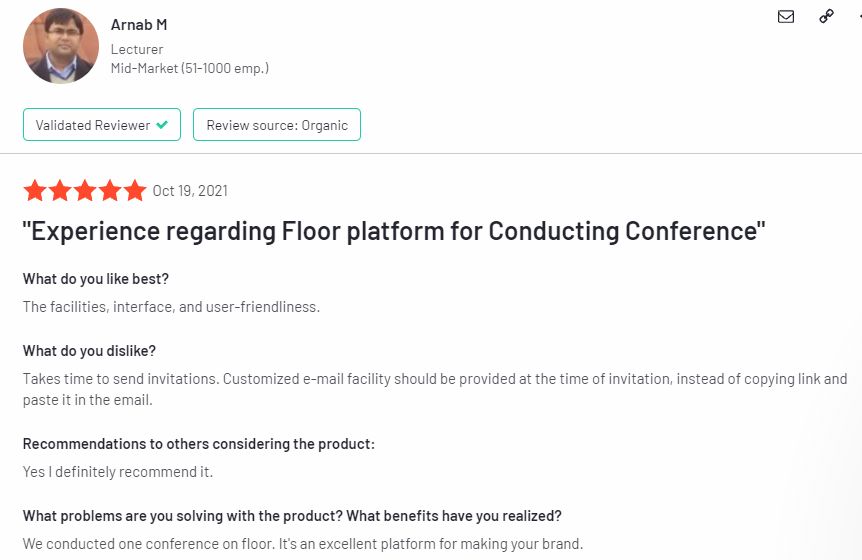Image resolution: width=862 pixels, height=560 pixels.
Task: Click the review date Oct 19, 2021
Action: point(190,191)
